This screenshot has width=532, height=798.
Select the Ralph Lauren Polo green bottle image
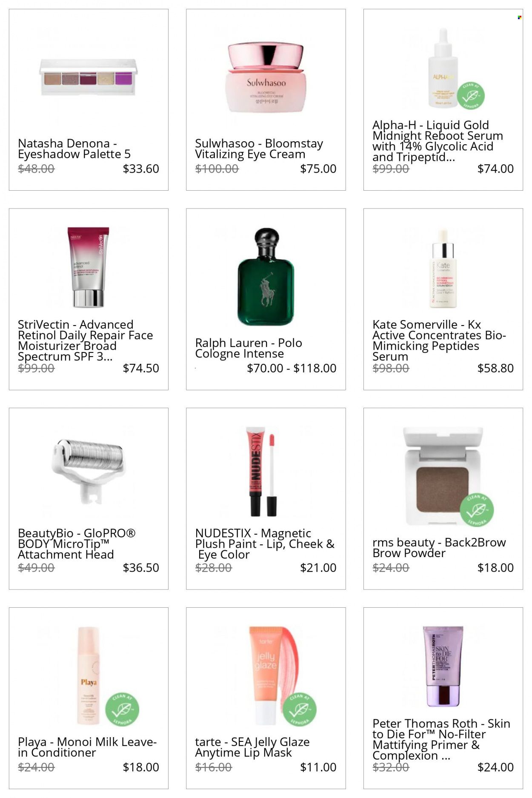point(266,277)
